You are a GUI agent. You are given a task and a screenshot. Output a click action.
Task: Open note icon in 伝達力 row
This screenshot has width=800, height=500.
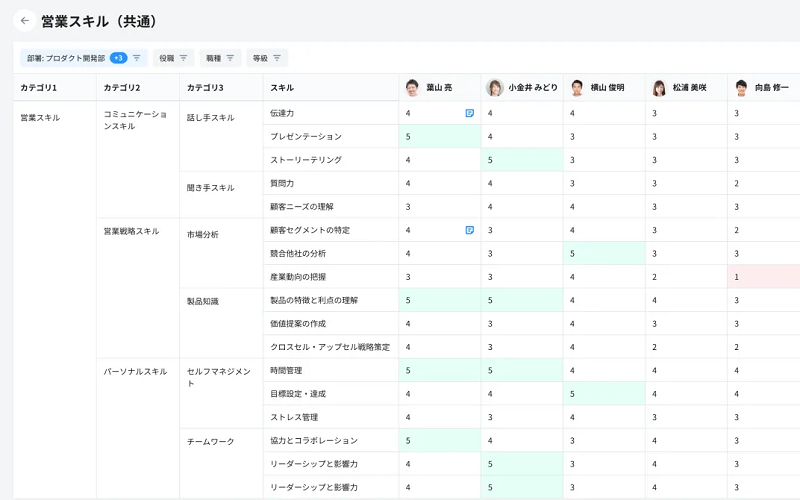(x=470, y=113)
